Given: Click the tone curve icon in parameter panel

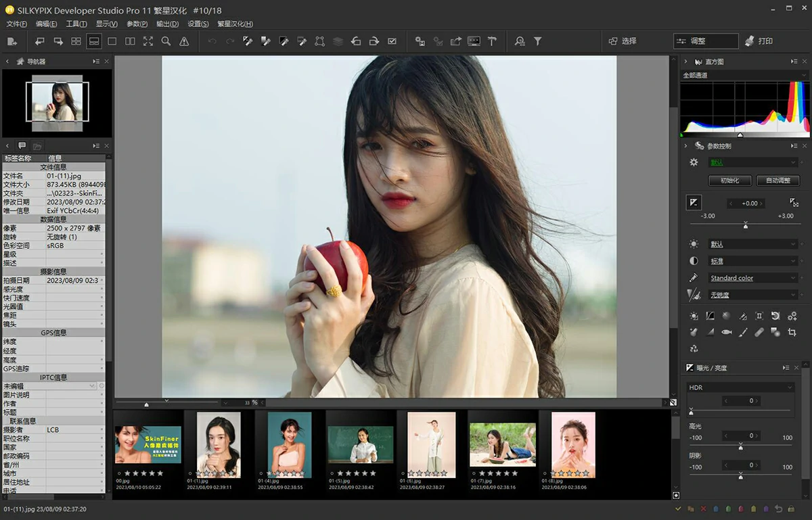Looking at the screenshot, I should pyautogui.click(x=710, y=316).
